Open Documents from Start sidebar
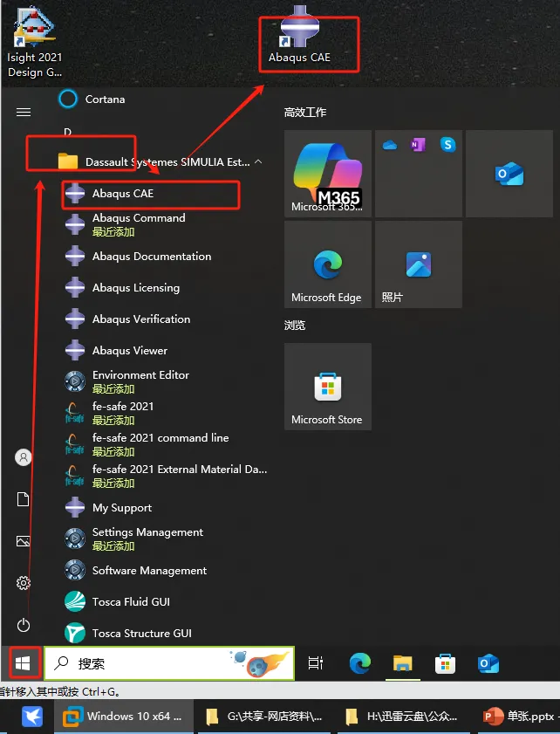 click(x=24, y=499)
